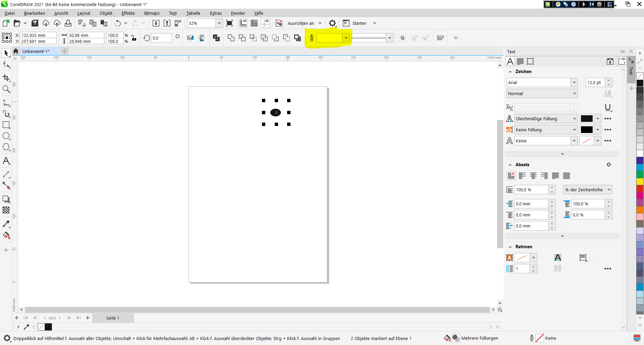Open the zoom level 52% dropdown

tap(219, 23)
